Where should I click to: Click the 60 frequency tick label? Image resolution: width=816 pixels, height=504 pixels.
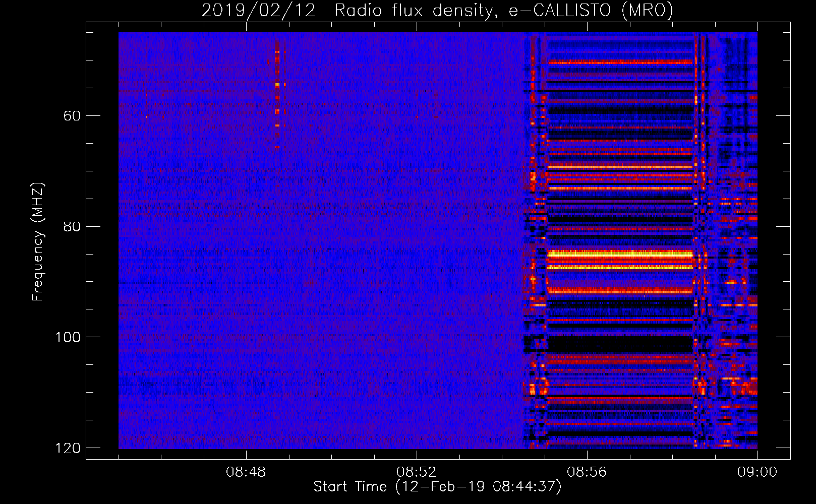click(72, 116)
